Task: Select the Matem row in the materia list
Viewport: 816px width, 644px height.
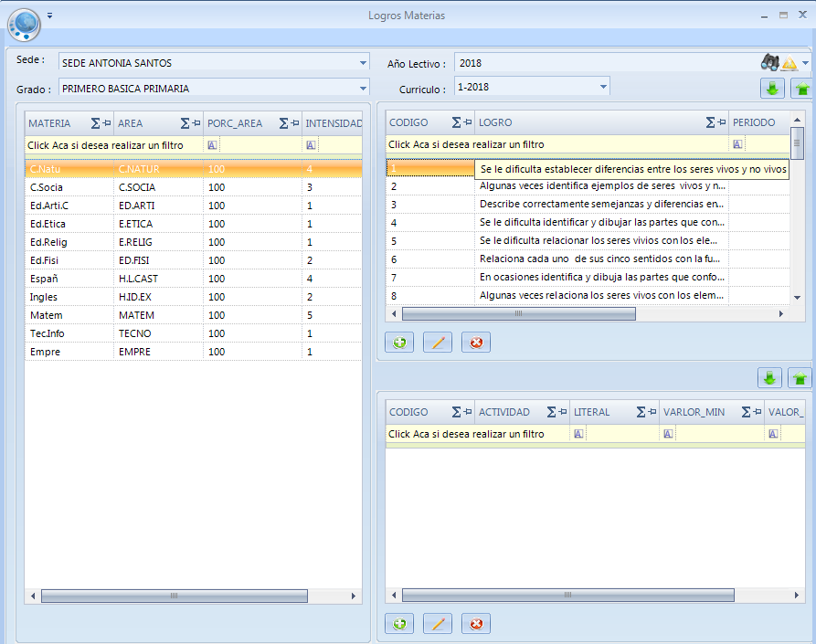Action: click(x=46, y=315)
